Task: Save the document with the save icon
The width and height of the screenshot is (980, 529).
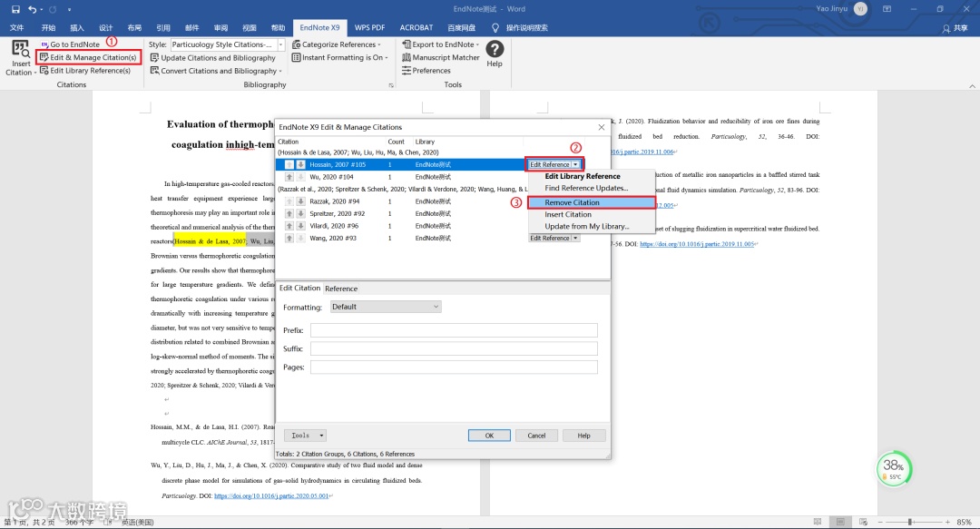Action: pyautogui.click(x=15, y=9)
